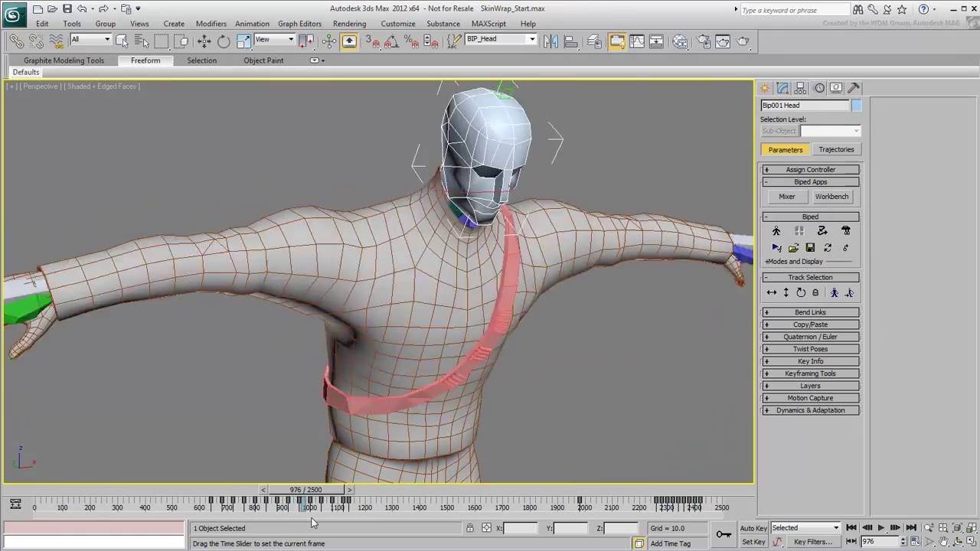Open the Hierarchy command panel tab
Viewport: 980px width, 551px height.
point(800,88)
